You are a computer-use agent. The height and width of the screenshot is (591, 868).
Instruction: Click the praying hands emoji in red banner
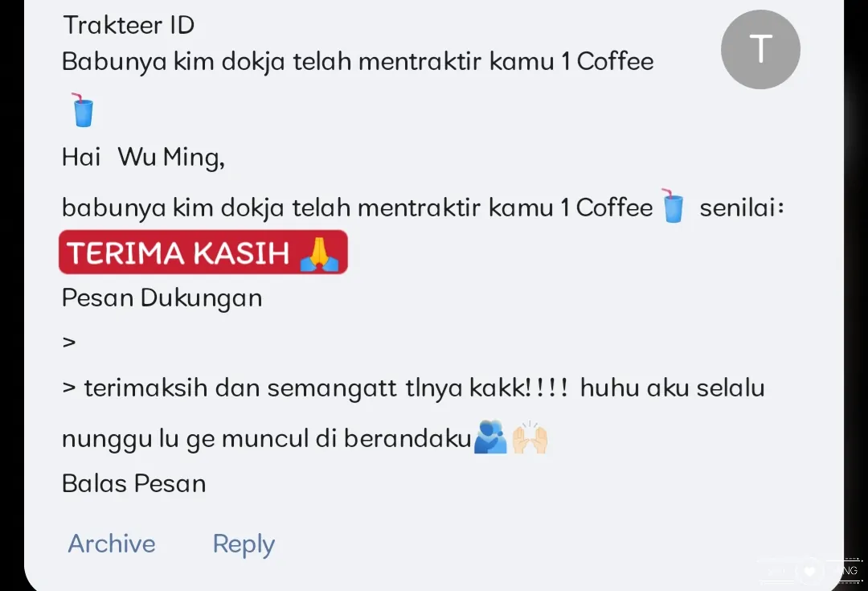[319, 253]
